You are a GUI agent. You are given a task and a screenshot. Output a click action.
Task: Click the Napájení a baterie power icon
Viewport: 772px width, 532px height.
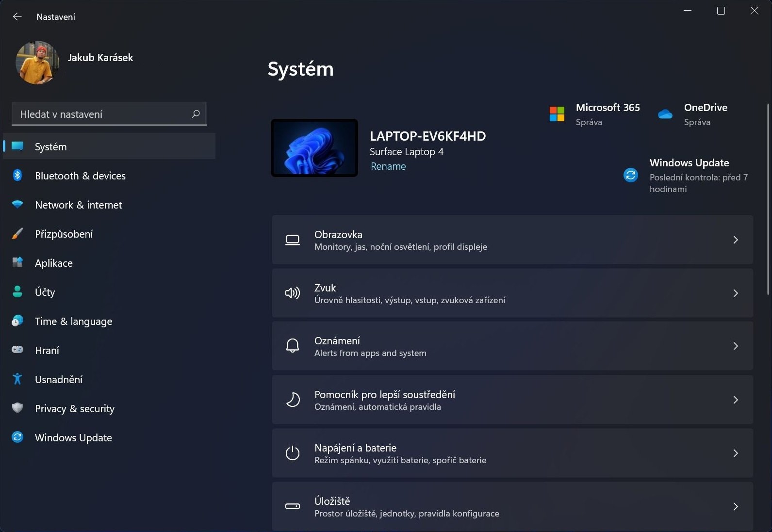(x=293, y=453)
